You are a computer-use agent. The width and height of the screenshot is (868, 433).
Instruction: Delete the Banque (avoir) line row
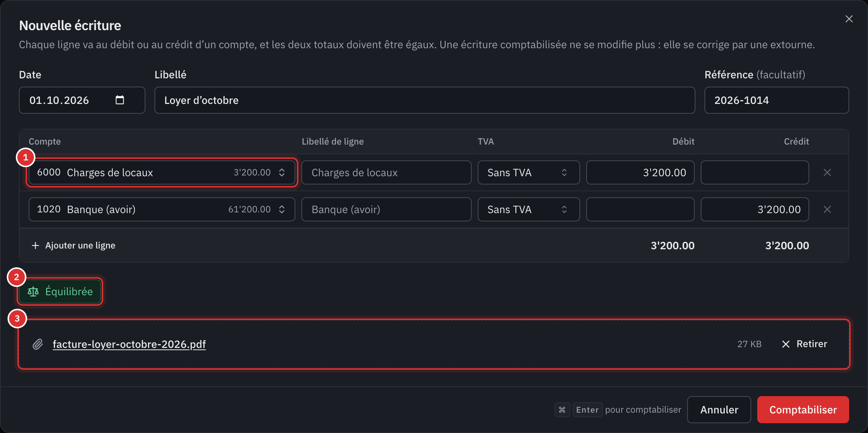coord(827,209)
